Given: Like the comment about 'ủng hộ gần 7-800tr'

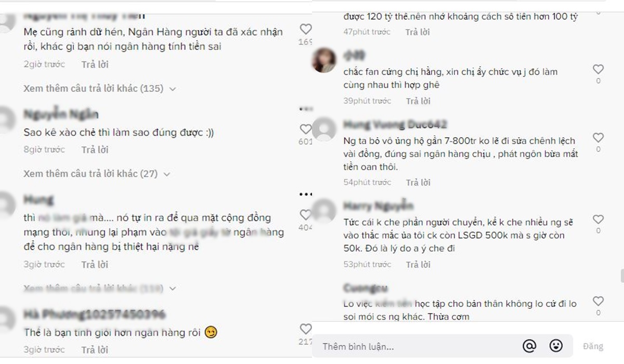Looking at the screenshot, I should click(x=599, y=138).
